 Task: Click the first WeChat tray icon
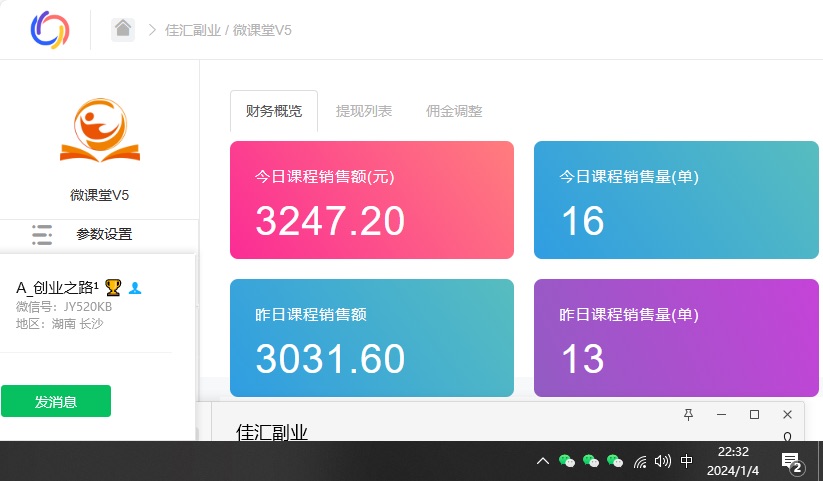coord(567,461)
